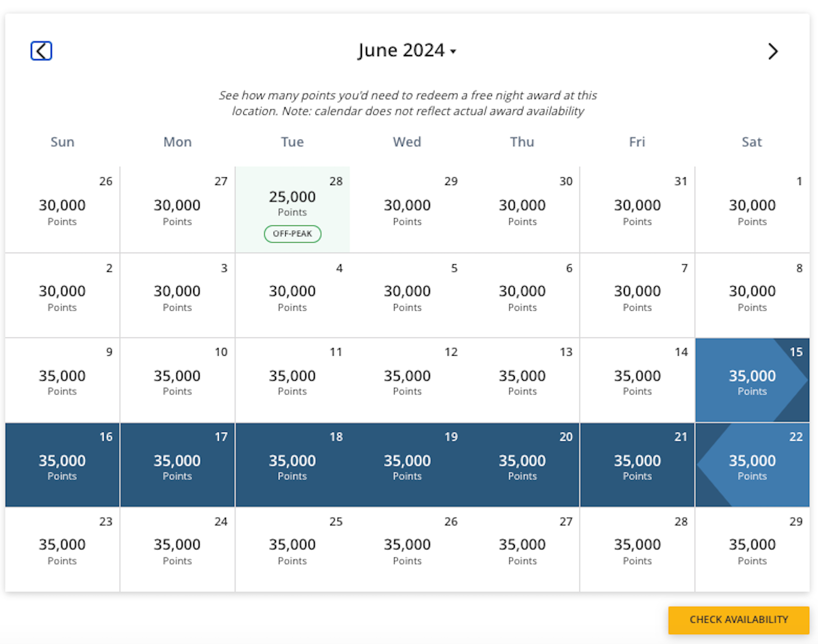
Task: Advance to next month with right arrow
Action: click(x=773, y=51)
